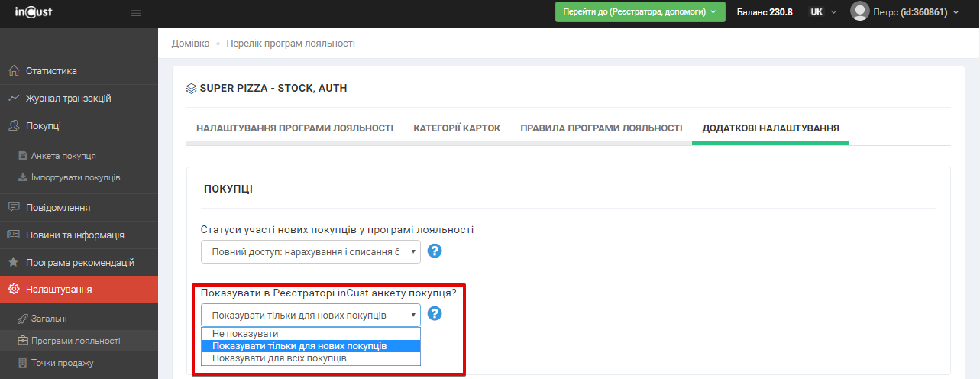980x379 pixels.
Task: Click the SUPER PIZZA - STOCK, AUTH title
Action: 273,89
